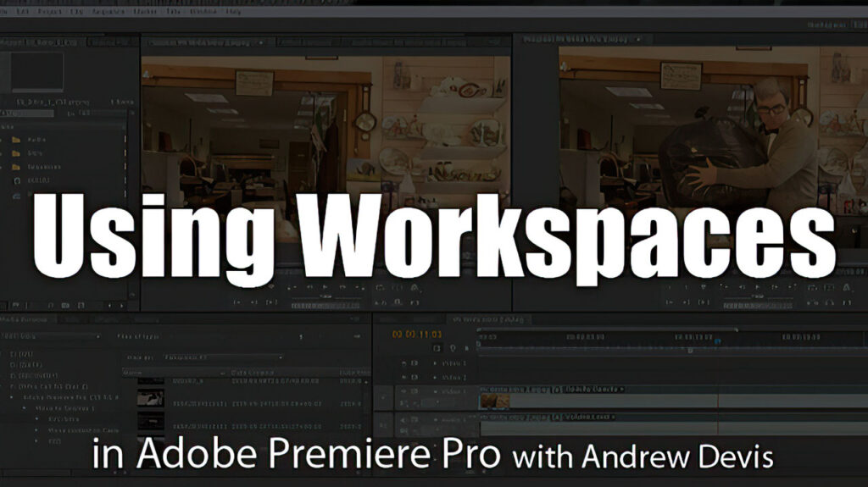The image size is (868, 487).
Task: Select the topmost bin folder icon in Project panel
Action: coord(16,140)
